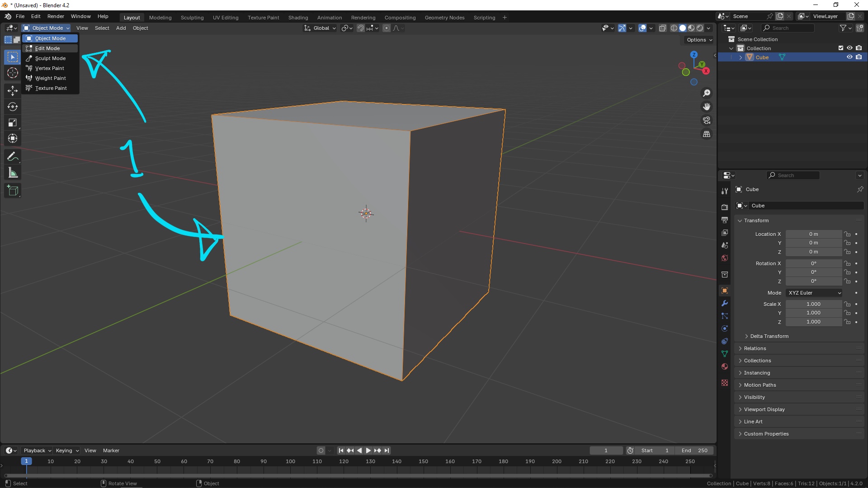Viewport: 868px width, 488px height.
Task: Switch orthographic perspective grid icon
Action: click(707, 134)
